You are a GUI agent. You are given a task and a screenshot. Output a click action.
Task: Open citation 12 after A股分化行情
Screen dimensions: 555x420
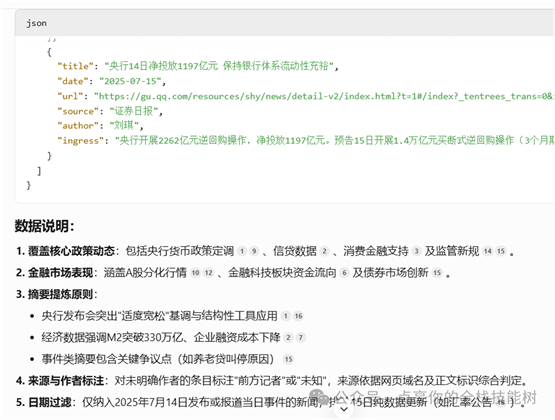[x=208, y=273]
